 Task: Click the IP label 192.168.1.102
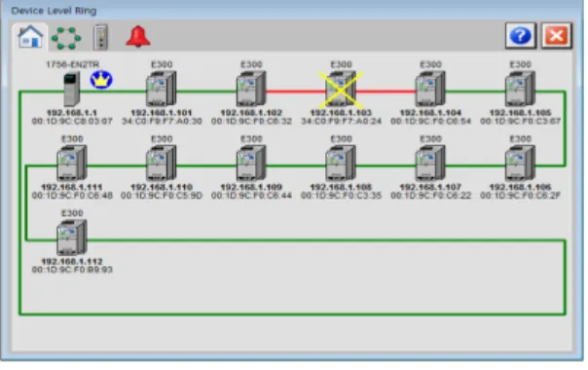tap(251, 113)
